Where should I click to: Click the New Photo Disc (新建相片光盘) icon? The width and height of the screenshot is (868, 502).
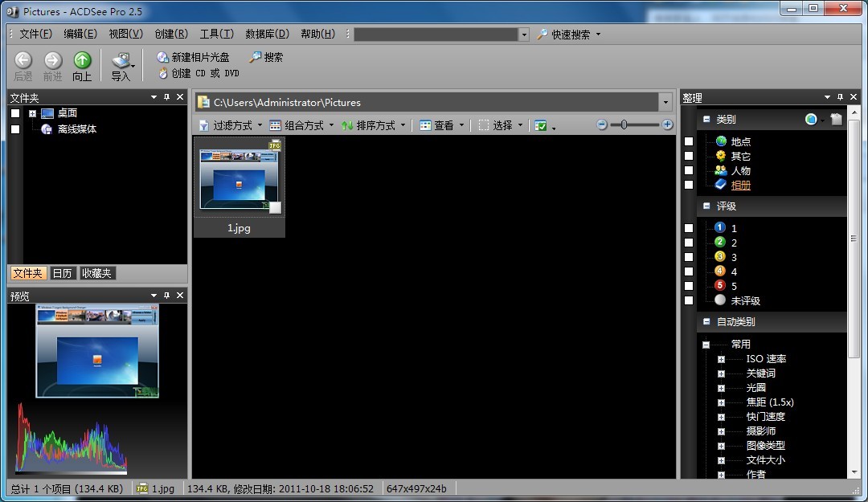pyautogui.click(x=163, y=57)
